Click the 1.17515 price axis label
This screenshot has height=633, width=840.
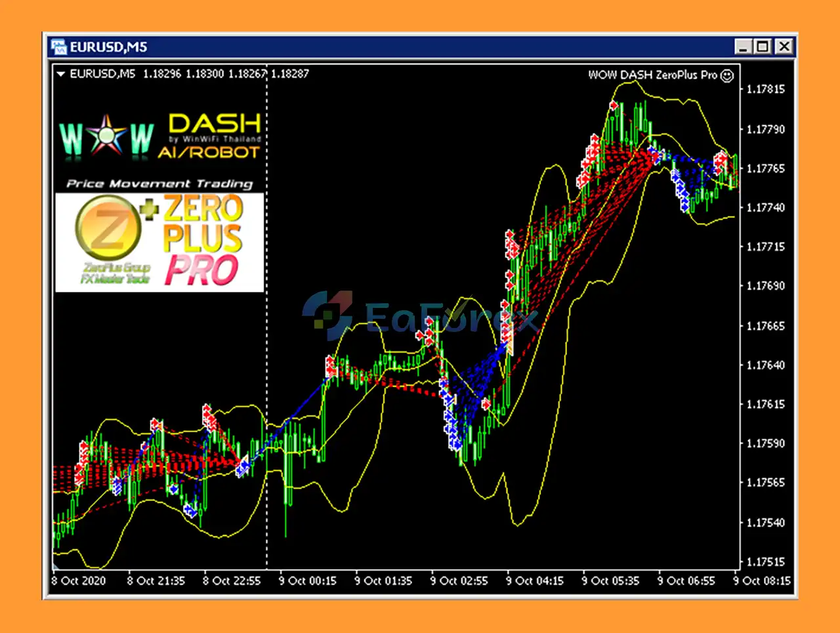766,562
